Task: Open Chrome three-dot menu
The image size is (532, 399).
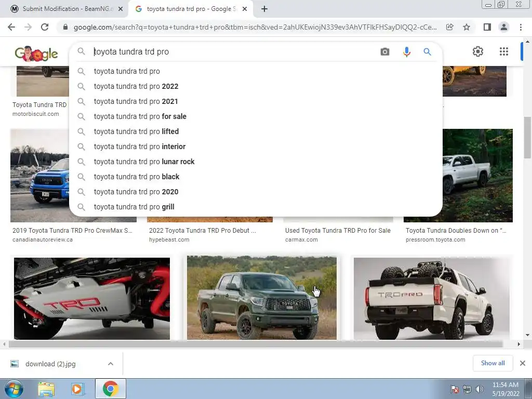Action: point(521,27)
